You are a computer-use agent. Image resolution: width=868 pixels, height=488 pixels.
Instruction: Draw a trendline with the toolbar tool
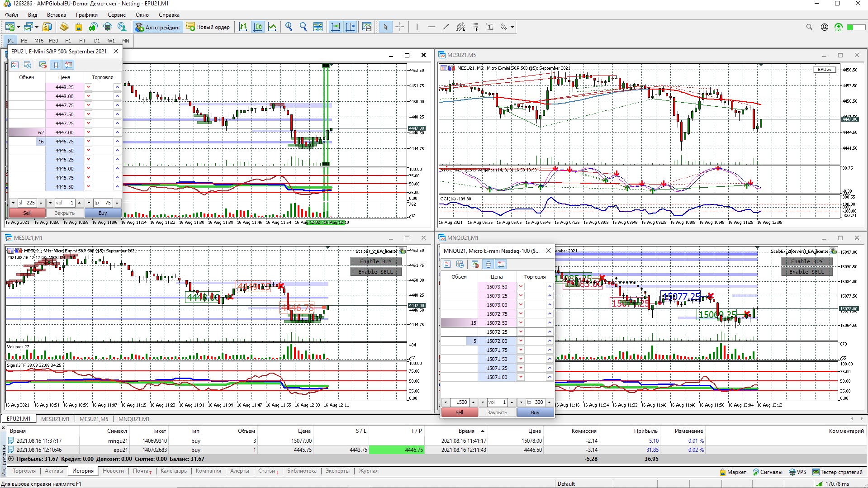[446, 27]
